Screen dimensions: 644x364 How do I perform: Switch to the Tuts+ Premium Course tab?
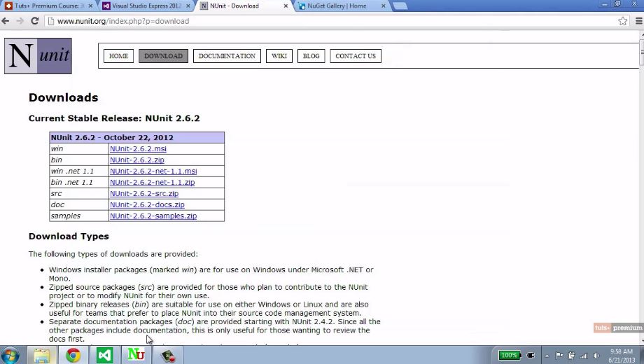(48, 6)
